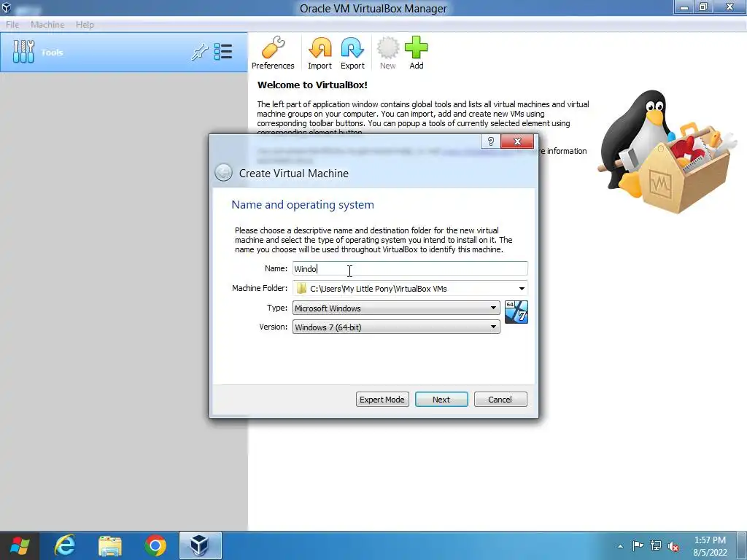Click the Export appliance icon
The width and height of the screenshot is (747, 560).
click(352, 52)
